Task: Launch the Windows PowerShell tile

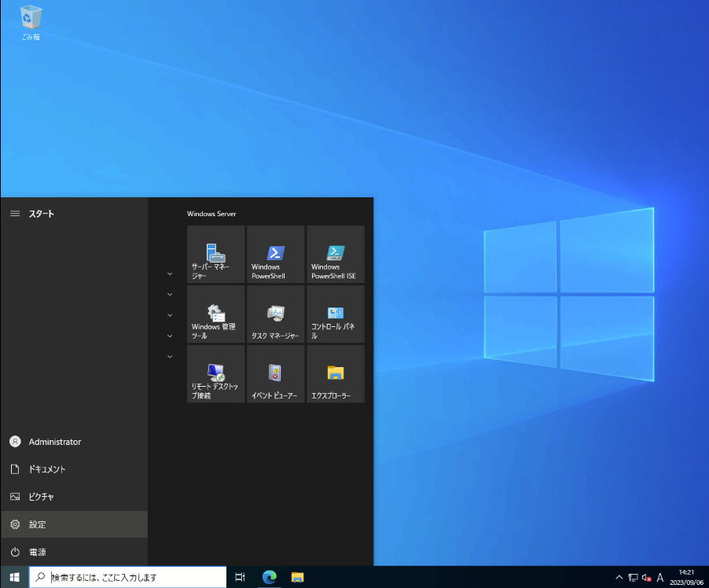Action: click(275, 254)
